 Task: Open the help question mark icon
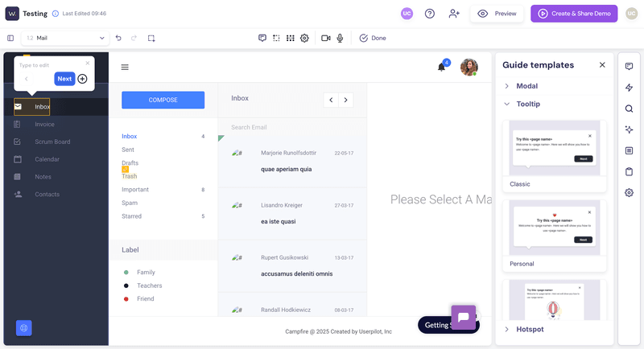coord(430,14)
